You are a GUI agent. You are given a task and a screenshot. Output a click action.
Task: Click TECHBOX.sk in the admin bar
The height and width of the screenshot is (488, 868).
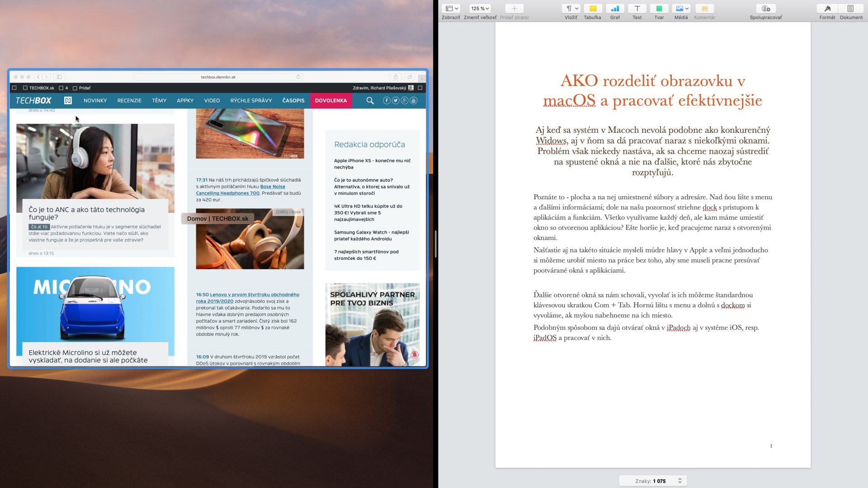(x=38, y=88)
